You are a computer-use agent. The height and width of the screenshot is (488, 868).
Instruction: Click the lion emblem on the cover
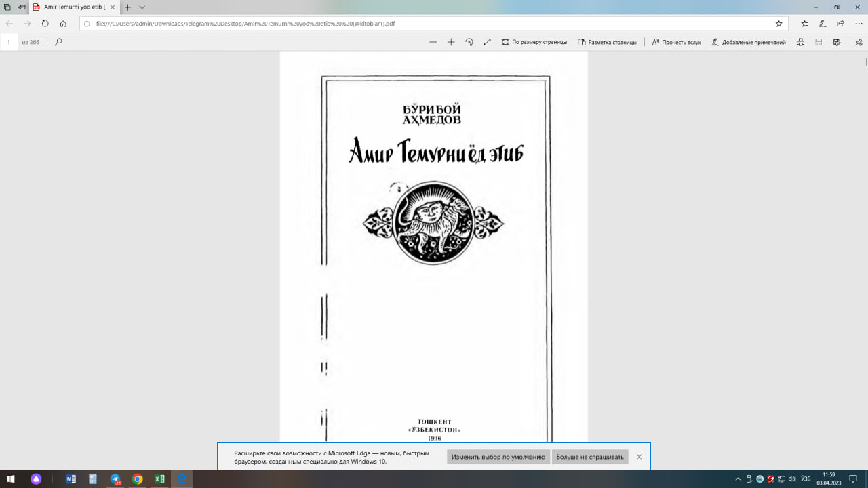433,222
